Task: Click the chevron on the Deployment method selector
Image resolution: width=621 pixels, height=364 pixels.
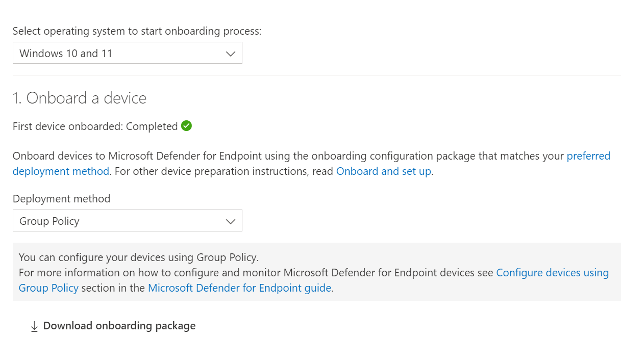Action: pos(231,220)
